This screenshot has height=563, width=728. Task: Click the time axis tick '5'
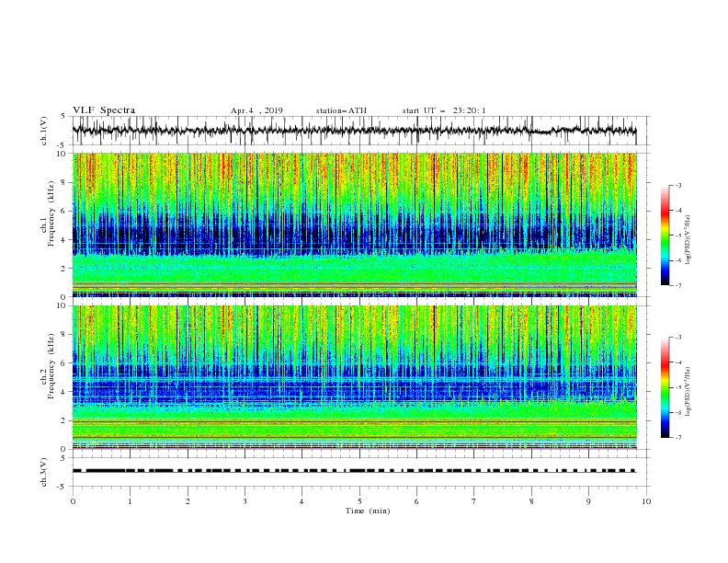pyautogui.click(x=359, y=501)
